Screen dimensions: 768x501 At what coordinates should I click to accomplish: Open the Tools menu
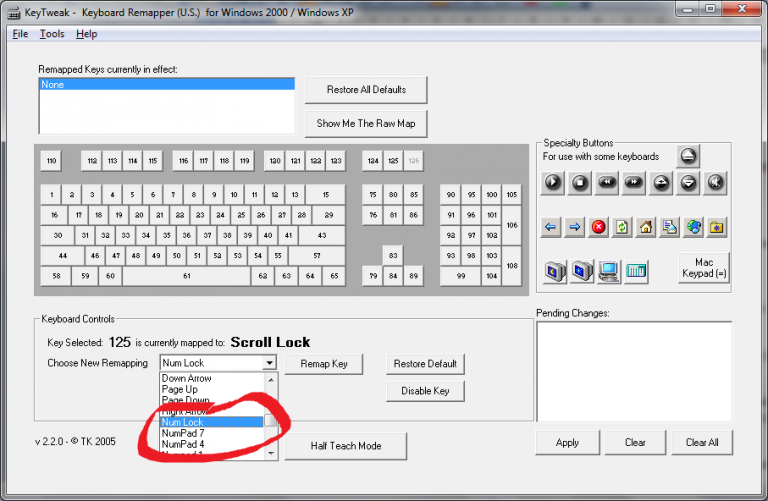pyautogui.click(x=52, y=34)
